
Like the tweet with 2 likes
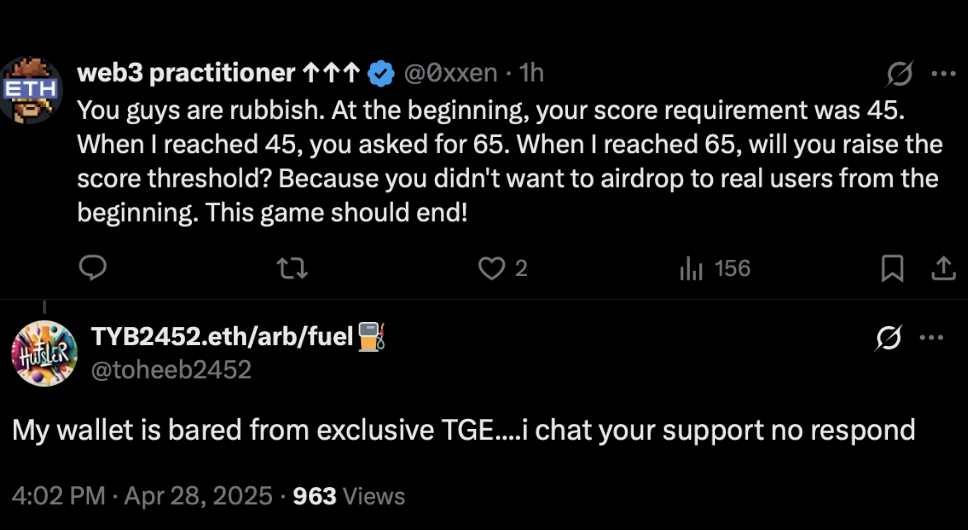(x=491, y=268)
